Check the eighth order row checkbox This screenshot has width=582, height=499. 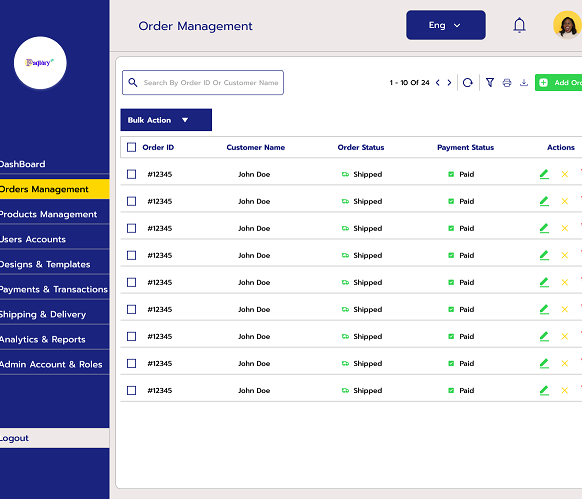[131, 363]
